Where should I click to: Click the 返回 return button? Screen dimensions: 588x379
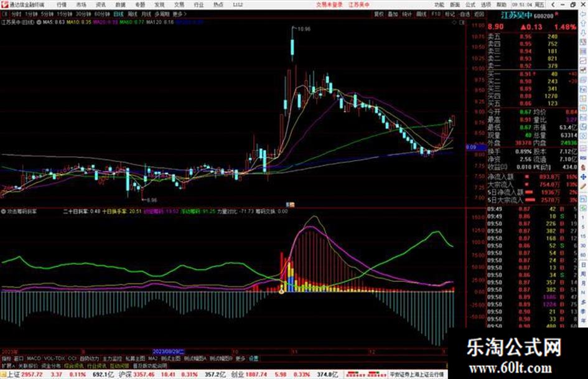(x=479, y=14)
